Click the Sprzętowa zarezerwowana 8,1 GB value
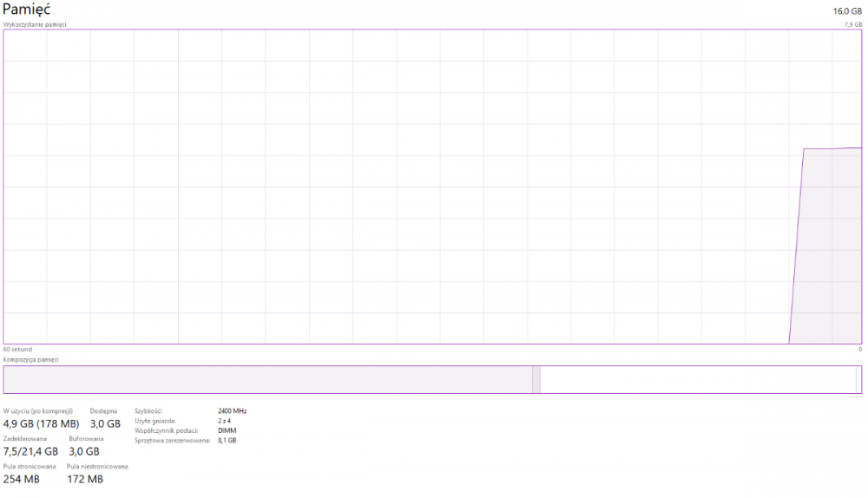 (227, 441)
